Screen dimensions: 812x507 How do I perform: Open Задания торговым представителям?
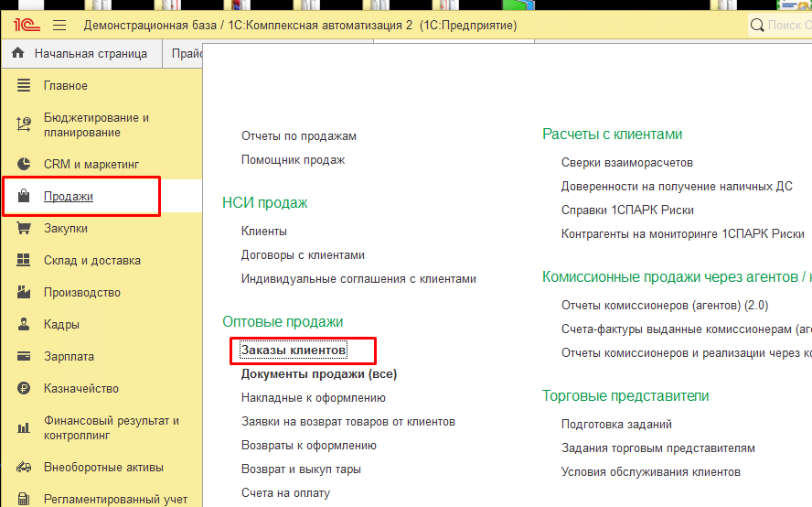[x=657, y=448]
